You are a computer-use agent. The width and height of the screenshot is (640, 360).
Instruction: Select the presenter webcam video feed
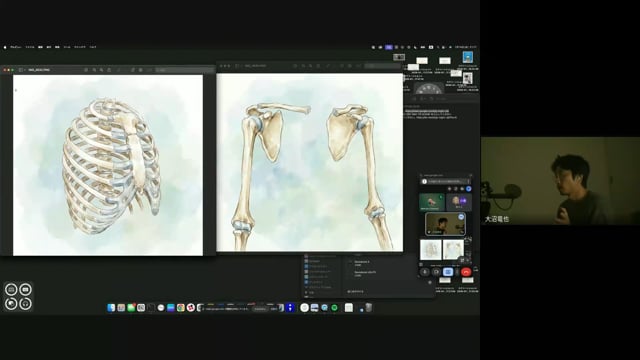tap(560, 181)
